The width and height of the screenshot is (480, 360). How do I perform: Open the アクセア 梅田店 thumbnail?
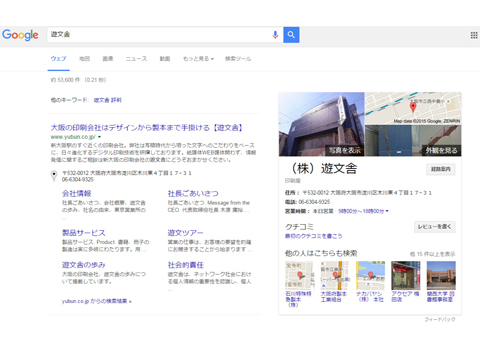tap(405, 276)
